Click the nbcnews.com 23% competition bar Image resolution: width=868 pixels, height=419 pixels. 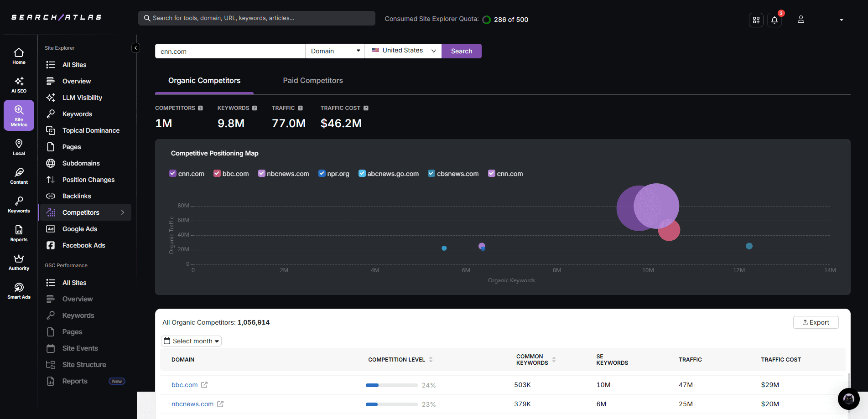(x=392, y=404)
